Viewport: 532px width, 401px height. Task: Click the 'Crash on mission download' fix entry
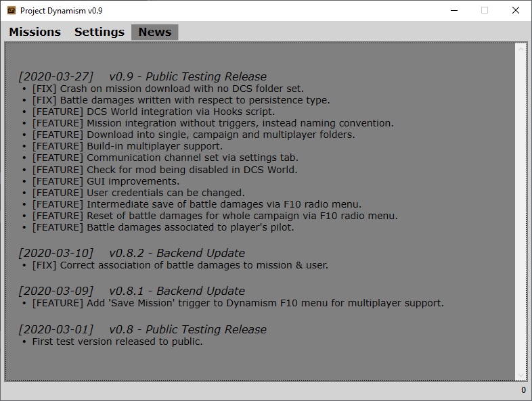168,89
